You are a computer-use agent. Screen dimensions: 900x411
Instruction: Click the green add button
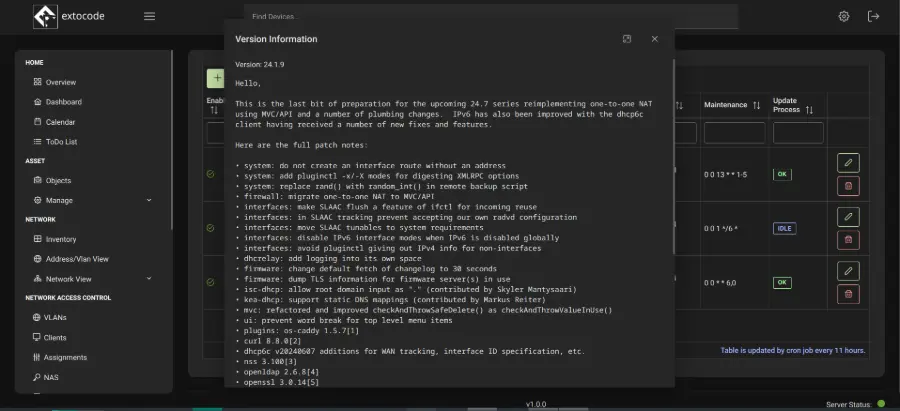coord(215,78)
